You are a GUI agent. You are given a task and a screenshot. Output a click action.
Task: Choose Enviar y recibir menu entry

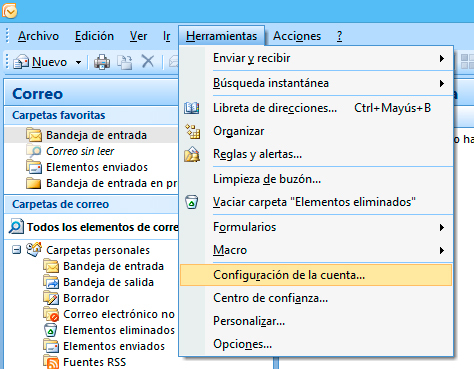click(x=316, y=58)
